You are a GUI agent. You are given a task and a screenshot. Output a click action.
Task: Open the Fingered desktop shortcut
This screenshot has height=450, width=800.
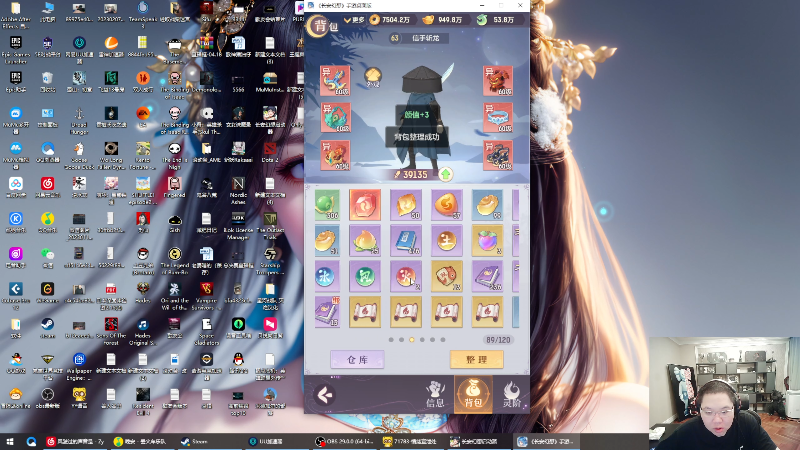tap(174, 187)
